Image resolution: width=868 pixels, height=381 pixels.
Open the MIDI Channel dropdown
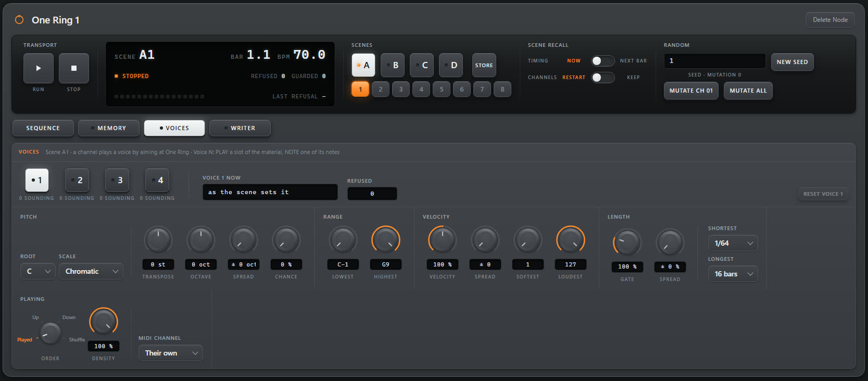tap(171, 353)
